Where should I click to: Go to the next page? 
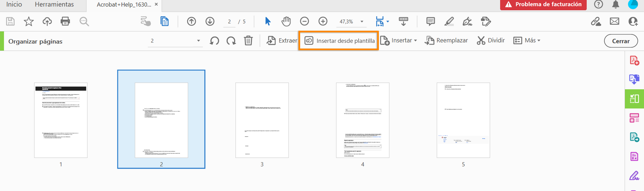pyautogui.click(x=210, y=22)
